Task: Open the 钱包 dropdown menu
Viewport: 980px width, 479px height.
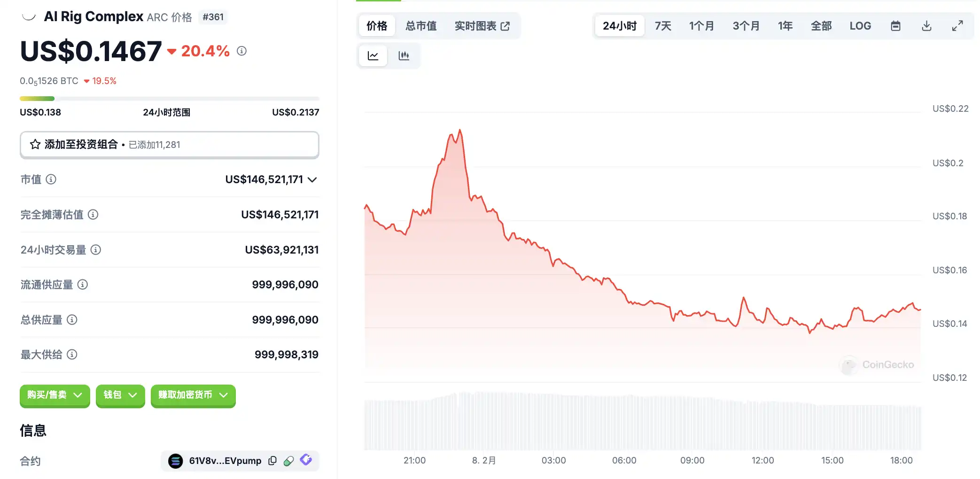Action: [120, 395]
